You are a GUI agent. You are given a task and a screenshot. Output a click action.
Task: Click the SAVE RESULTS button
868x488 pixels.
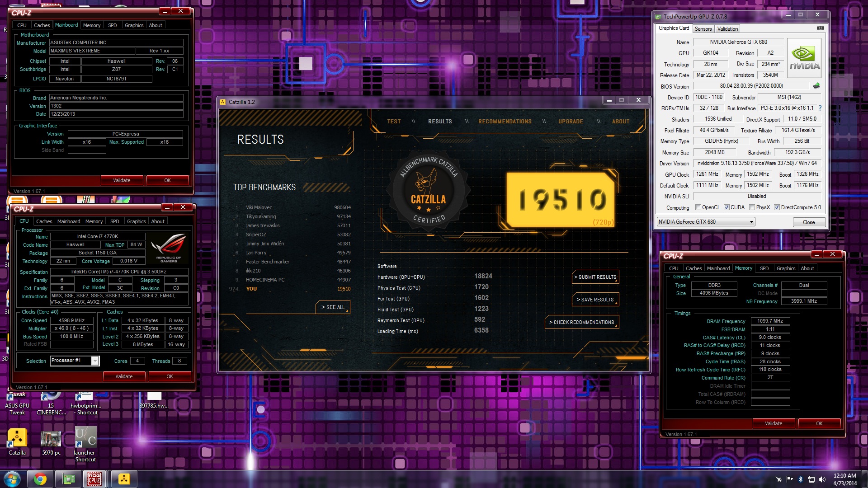click(x=595, y=300)
